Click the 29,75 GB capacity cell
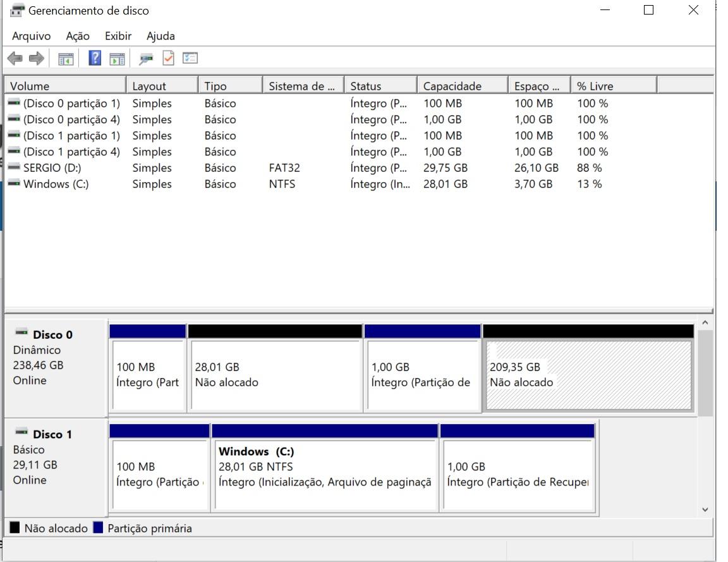The image size is (728, 562). [x=446, y=168]
